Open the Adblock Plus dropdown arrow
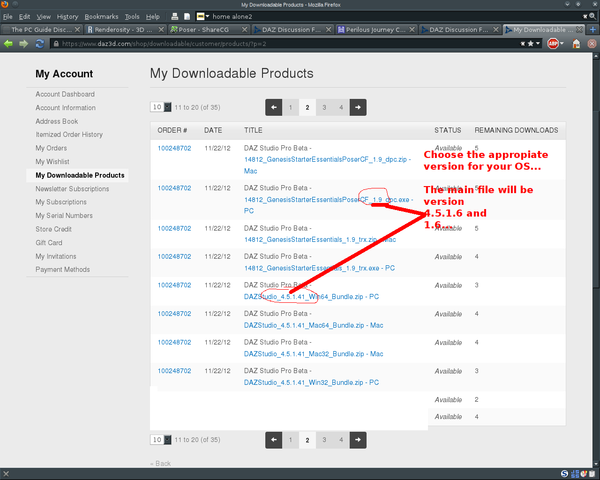 pos(562,44)
